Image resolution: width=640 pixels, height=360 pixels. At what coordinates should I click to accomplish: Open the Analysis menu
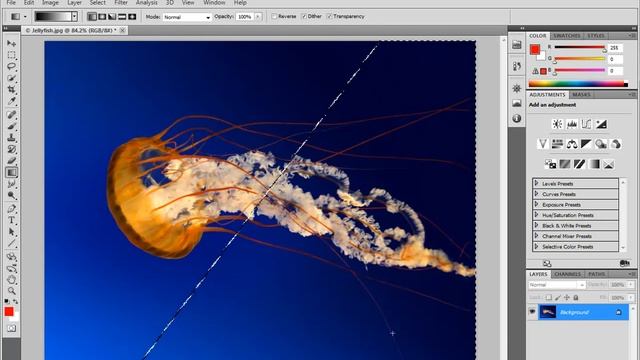tap(147, 3)
